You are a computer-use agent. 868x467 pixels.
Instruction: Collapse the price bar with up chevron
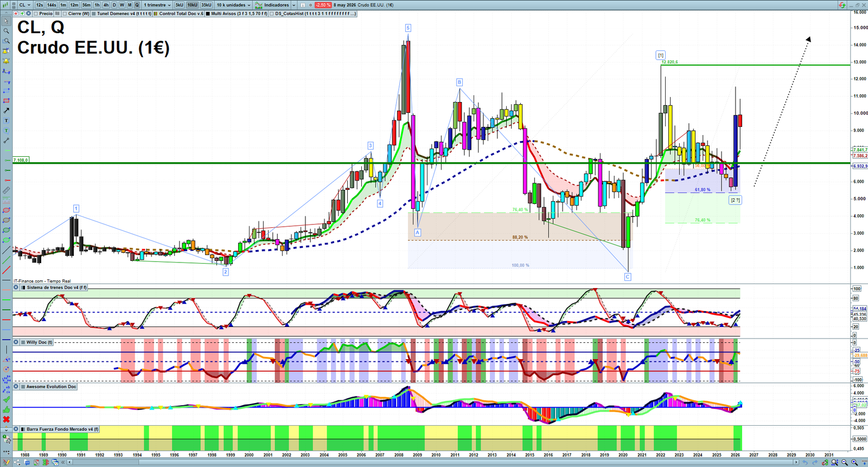[6, 14]
